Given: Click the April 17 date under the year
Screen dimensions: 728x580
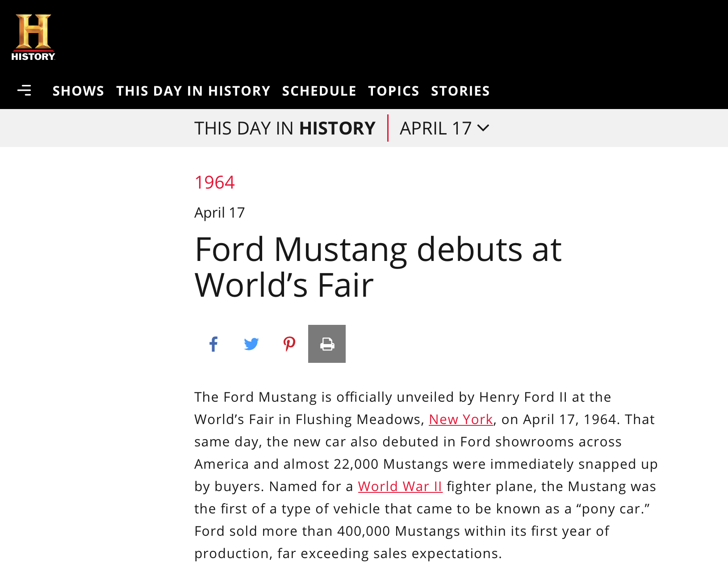Looking at the screenshot, I should click(x=219, y=213).
